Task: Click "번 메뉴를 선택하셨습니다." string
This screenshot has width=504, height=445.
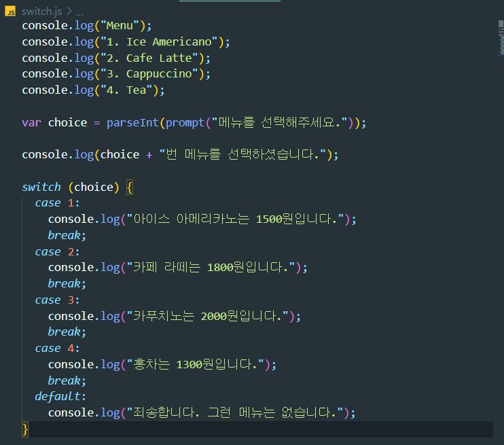Action: pos(242,155)
